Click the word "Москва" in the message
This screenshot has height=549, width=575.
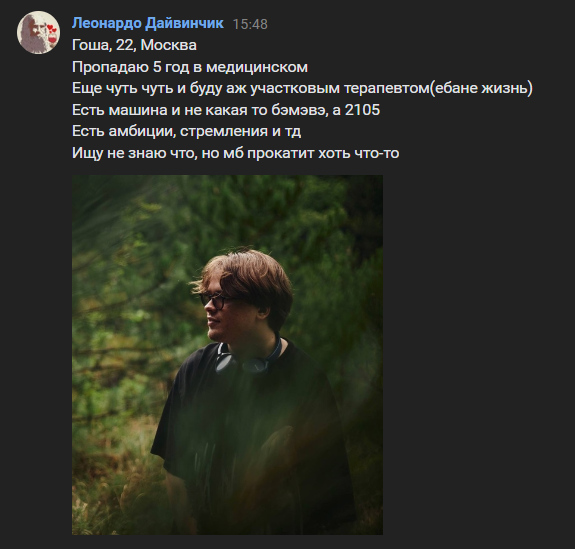click(169, 45)
